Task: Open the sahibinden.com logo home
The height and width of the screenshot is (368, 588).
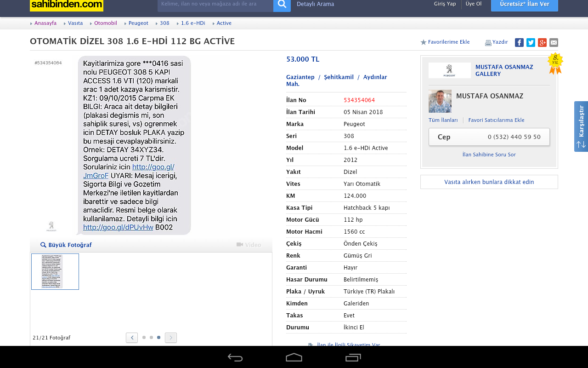Action: point(67,5)
